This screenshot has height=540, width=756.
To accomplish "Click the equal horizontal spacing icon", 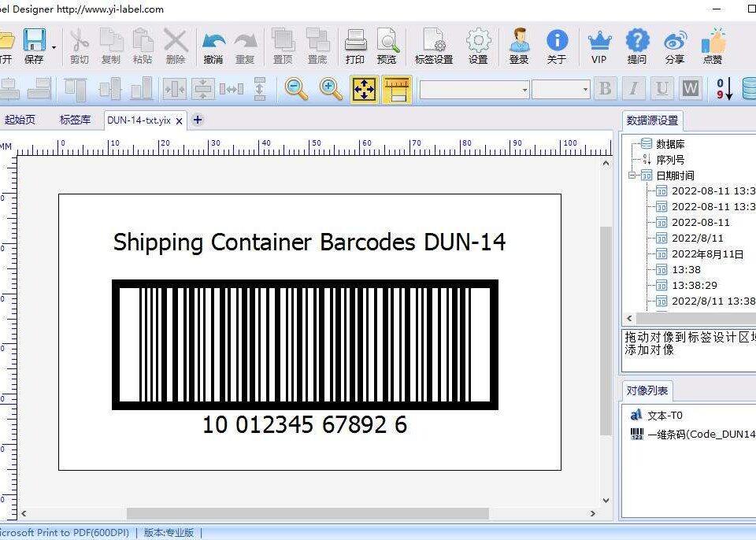I will pyautogui.click(x=232, y=89).
